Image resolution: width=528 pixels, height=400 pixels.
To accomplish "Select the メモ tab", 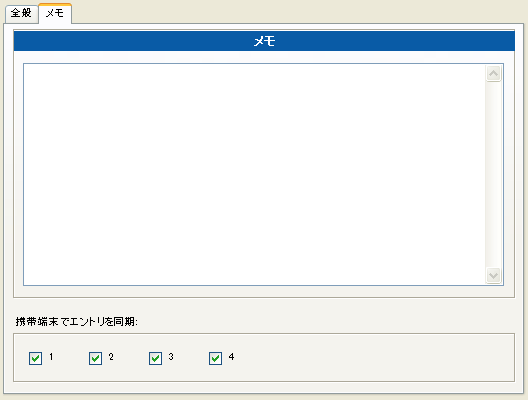I will point(55,13).
